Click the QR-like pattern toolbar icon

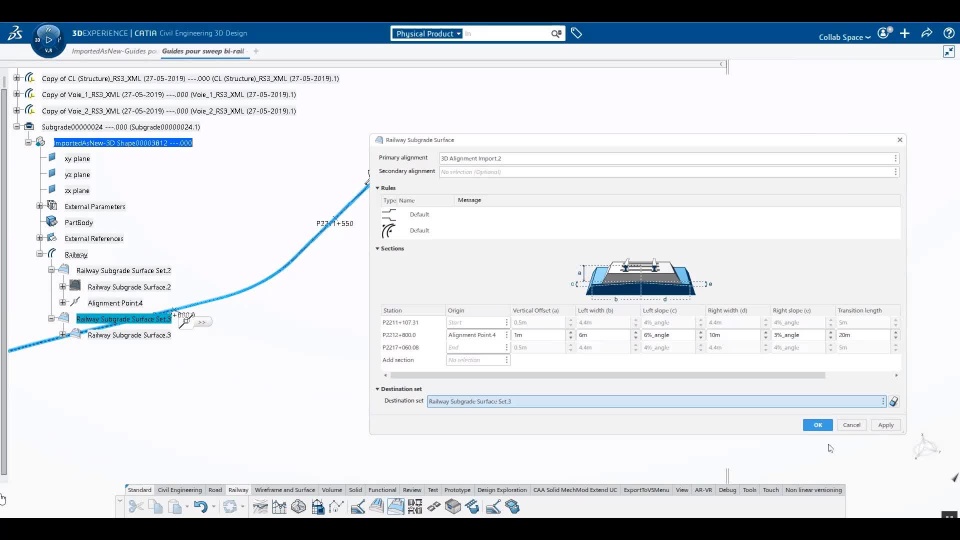(414, 506)
